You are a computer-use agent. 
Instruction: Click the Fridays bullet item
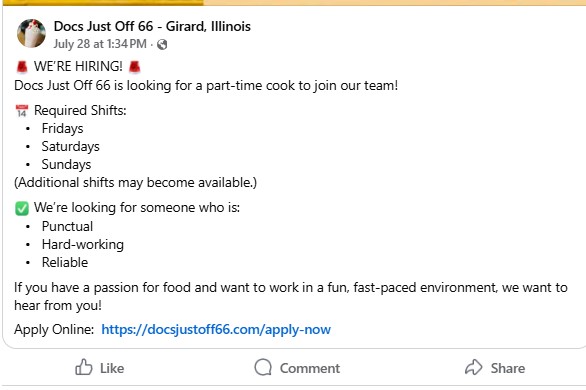coord(62,129)
